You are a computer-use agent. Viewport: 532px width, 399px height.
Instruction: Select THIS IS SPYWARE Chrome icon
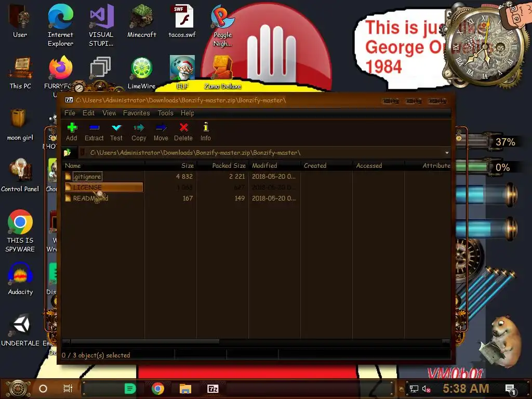(20, 231)
